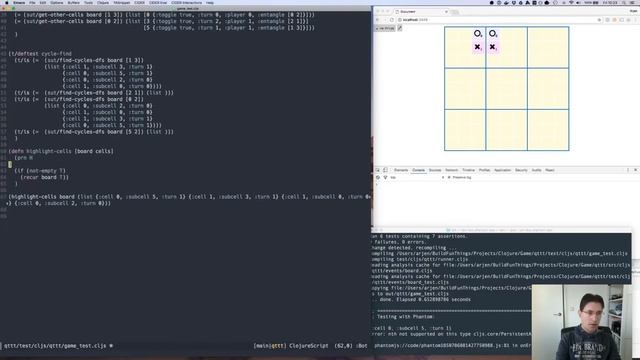Click the re-frisk debugger button
Image resolution: width=640 pixels, height=360 pixels.
click(385, 28)
